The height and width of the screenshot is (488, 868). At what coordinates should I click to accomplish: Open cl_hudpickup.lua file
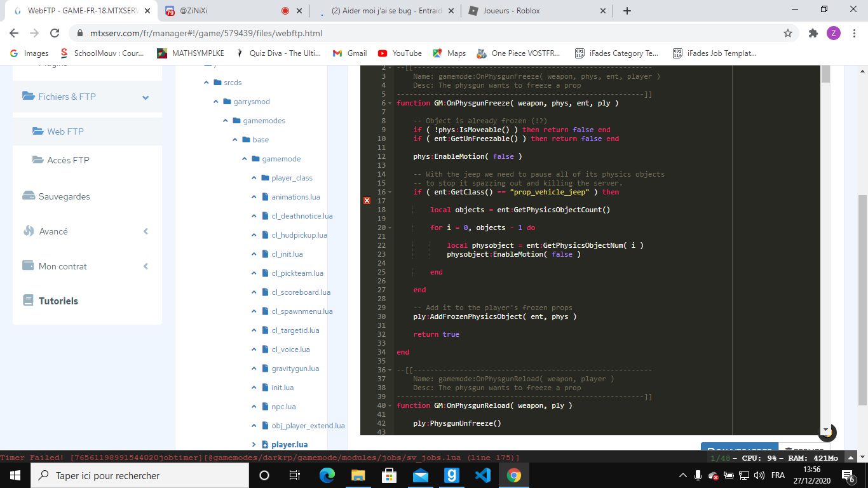pyautogui.click(x=299, y=235)
